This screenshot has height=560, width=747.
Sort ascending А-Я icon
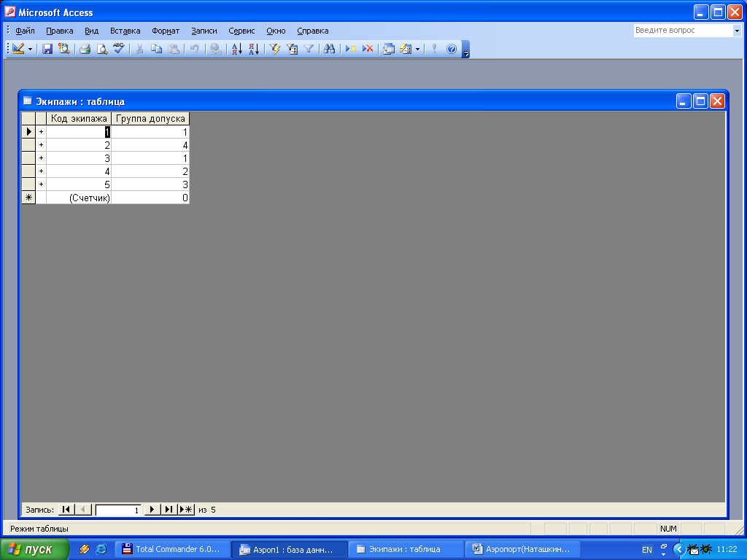point(237,49)
